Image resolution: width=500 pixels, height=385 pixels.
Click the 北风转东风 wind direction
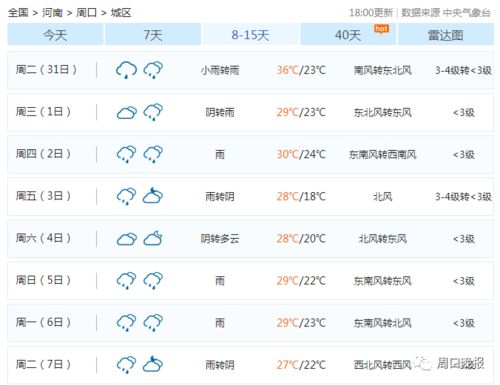pyautogui.click(x=383, y=239)
